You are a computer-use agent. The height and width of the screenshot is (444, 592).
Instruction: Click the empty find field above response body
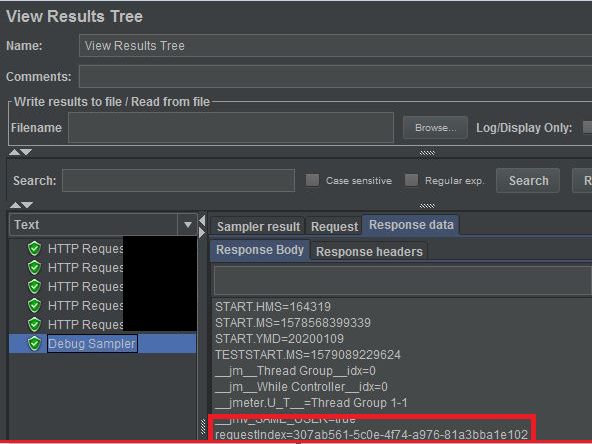402,280
